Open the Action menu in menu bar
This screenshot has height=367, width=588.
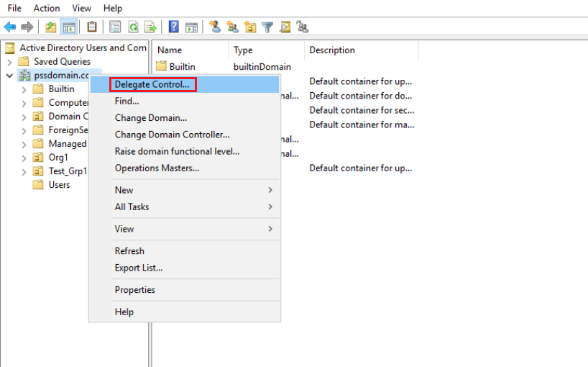coord(47,8)
